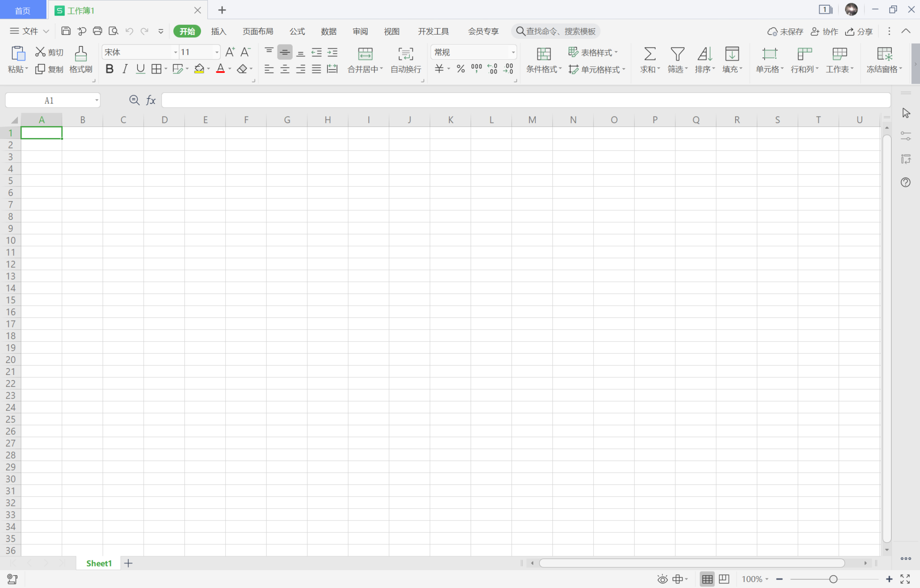920x588 pixels.
Task: Expand the font color picker options
Action: pyautogui.click(x=230, y=69)
